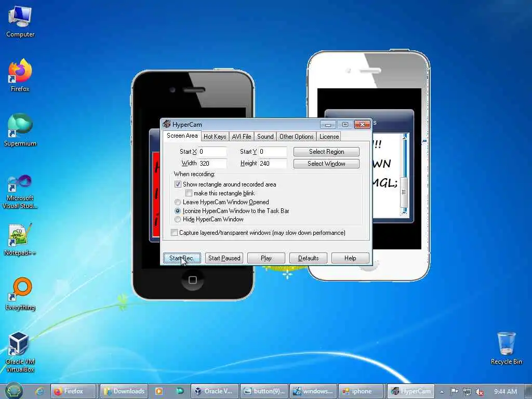This screenshot has height=399, width=532.
Task: Select Hide HyperCam Window option
Action: click(x=178, y=219)
